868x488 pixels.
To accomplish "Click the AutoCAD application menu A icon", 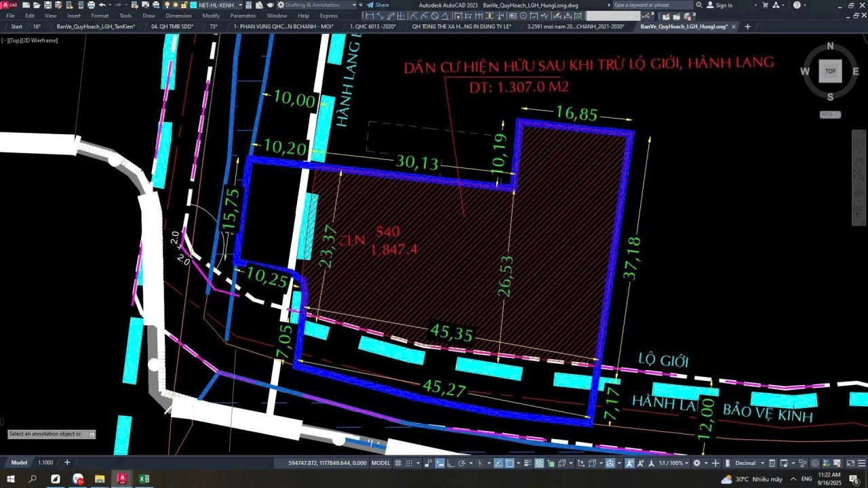I will tap(9, 5).
